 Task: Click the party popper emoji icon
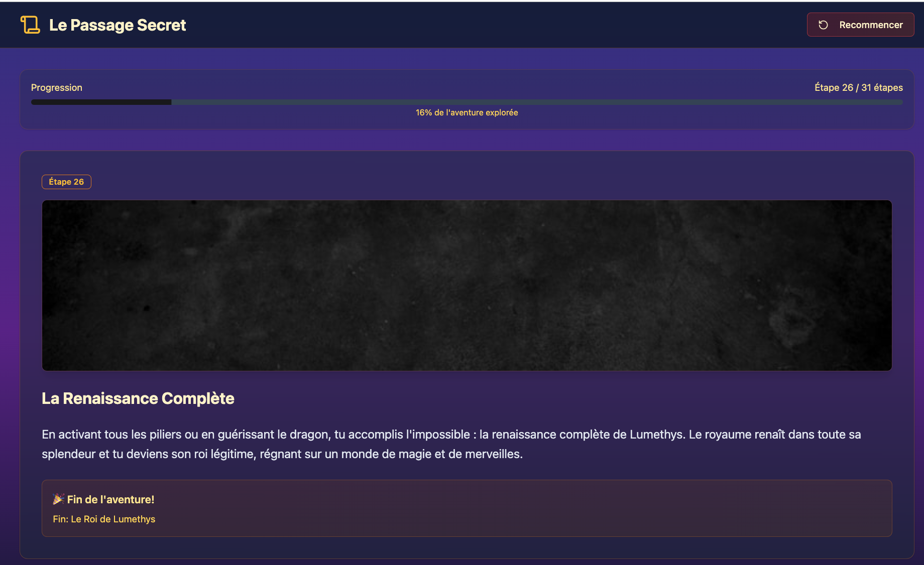coord(58,499)
